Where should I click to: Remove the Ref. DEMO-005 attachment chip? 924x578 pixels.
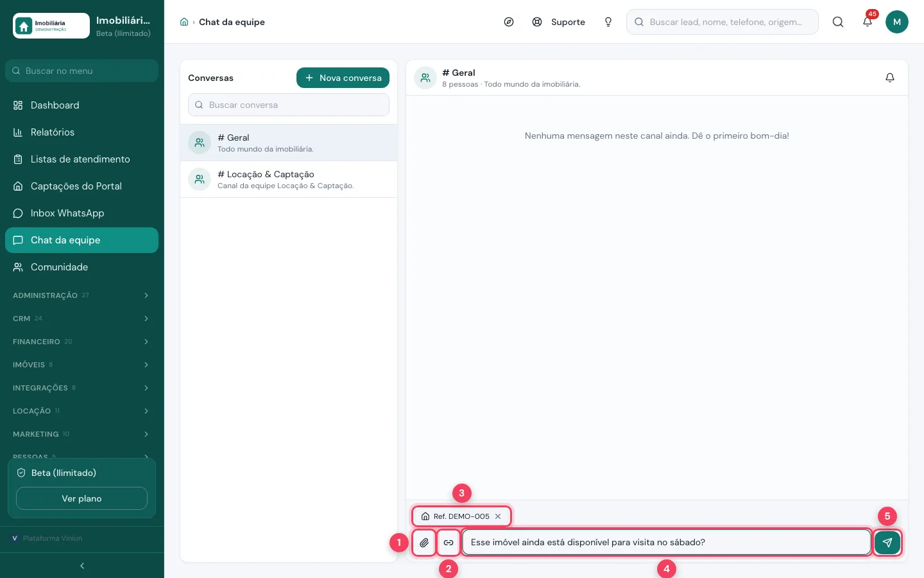[498, 516]
